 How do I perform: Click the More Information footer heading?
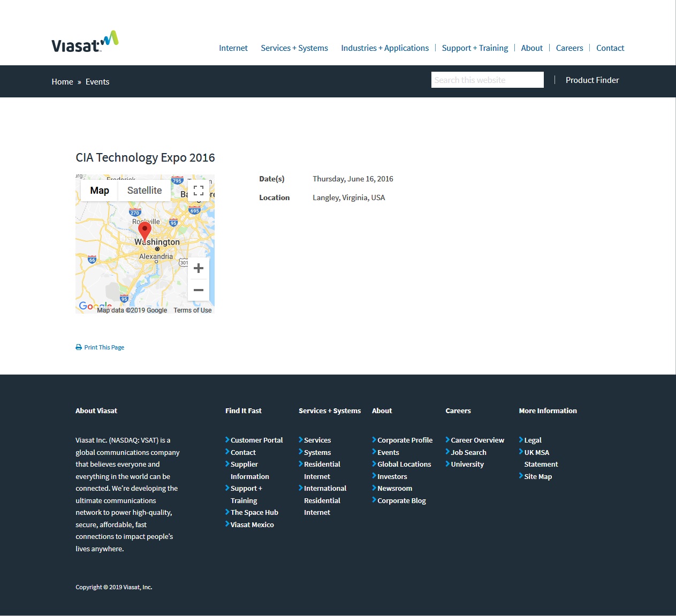point(548,411)
